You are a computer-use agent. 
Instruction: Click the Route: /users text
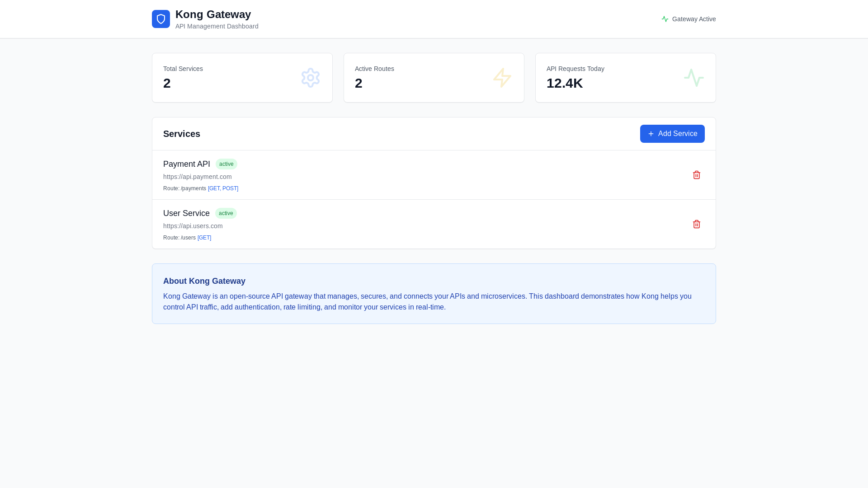(179, 238)
